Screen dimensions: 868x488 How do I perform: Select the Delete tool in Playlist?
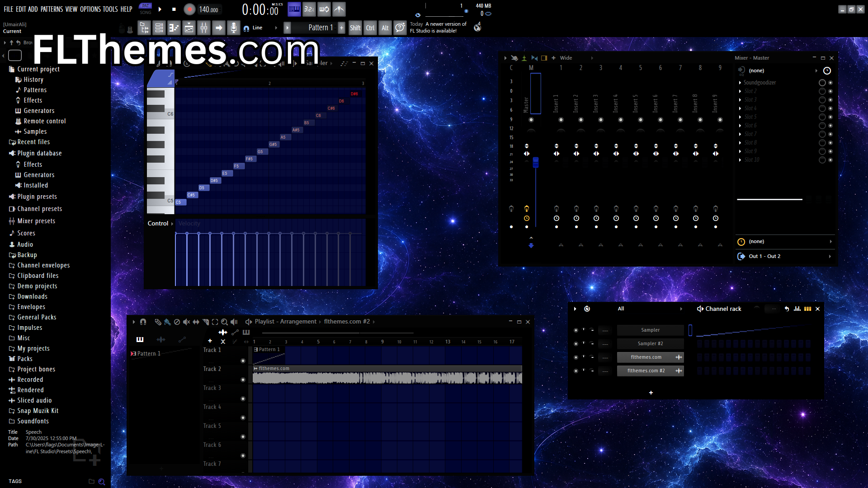tap(177, 322)
